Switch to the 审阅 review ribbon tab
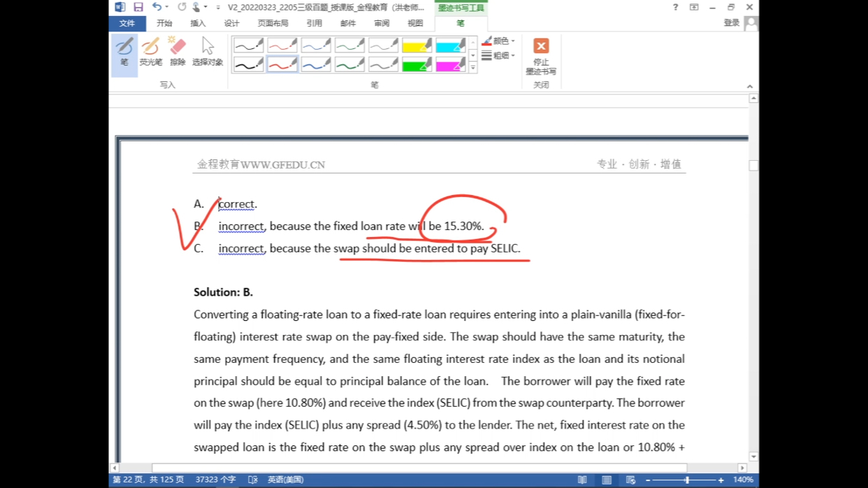Screen dimensions: 868x488 click(x=382, y=23)
